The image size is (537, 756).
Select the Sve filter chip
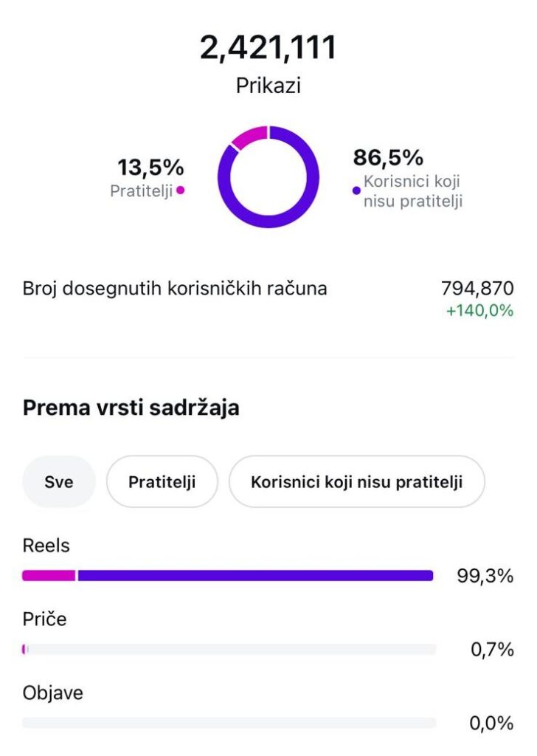59,482
